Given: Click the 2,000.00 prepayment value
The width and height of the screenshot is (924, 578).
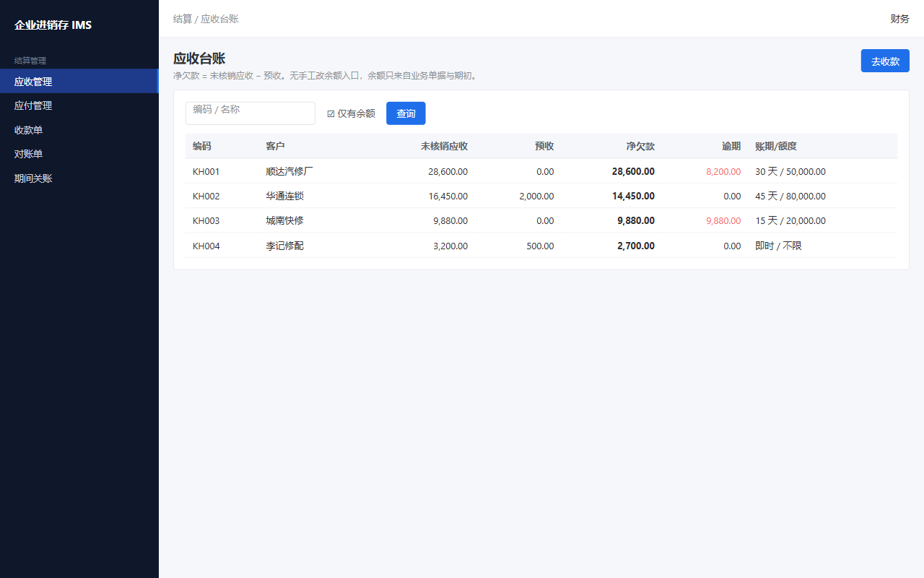Looking at the screenshot, I should (x=536, y=197).
